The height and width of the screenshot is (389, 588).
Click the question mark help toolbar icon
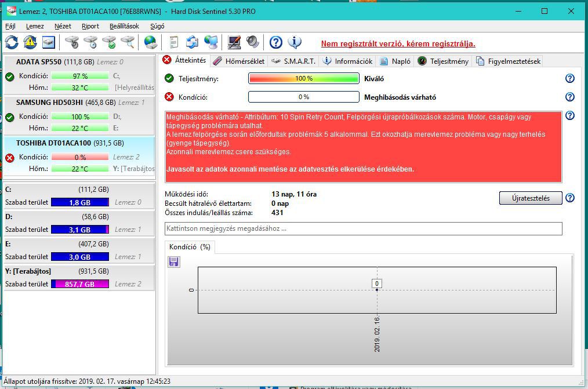(x=275, y=42)
